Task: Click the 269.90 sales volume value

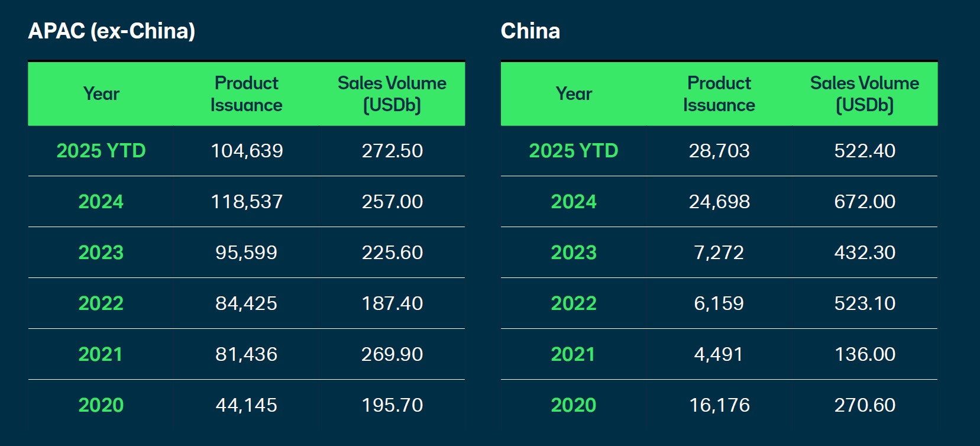Action: point(392,354)
